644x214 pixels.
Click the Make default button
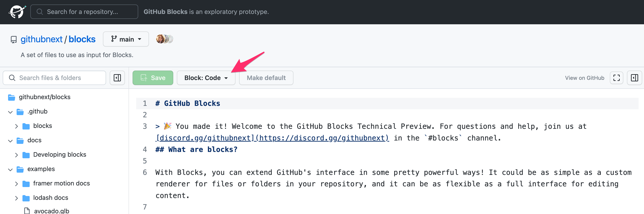pyautogui.click(x=266, y=78)
